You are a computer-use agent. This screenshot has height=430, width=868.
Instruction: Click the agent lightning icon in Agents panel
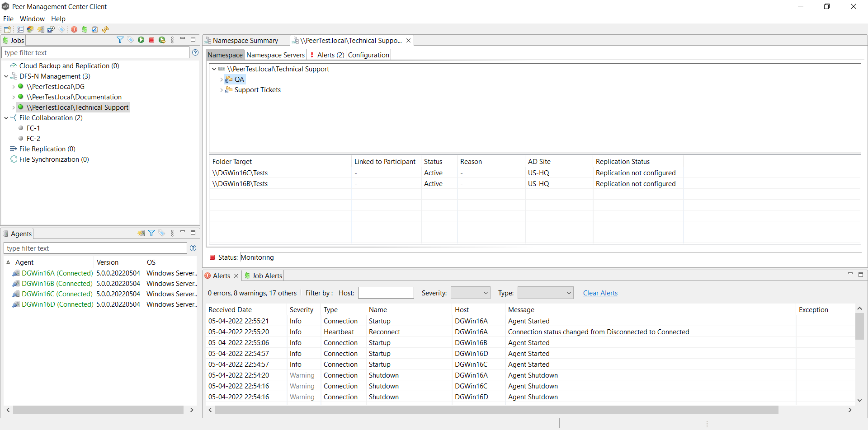pyautogui.click(x=142, y=233)
